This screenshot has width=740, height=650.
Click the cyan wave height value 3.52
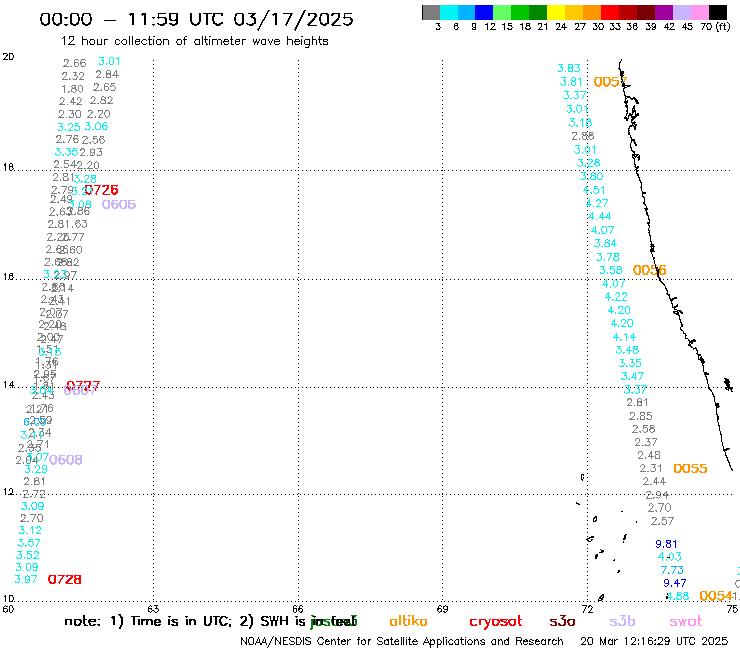click(28, 555)
